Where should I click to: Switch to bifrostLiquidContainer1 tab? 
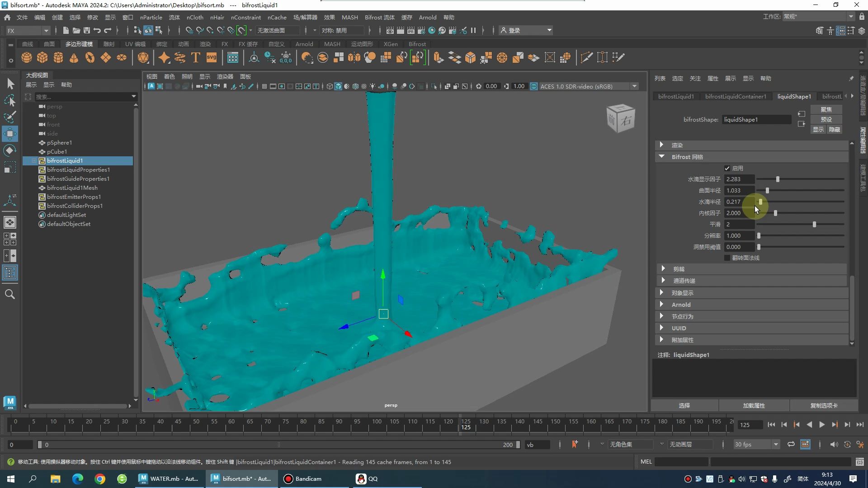point(735,97)
